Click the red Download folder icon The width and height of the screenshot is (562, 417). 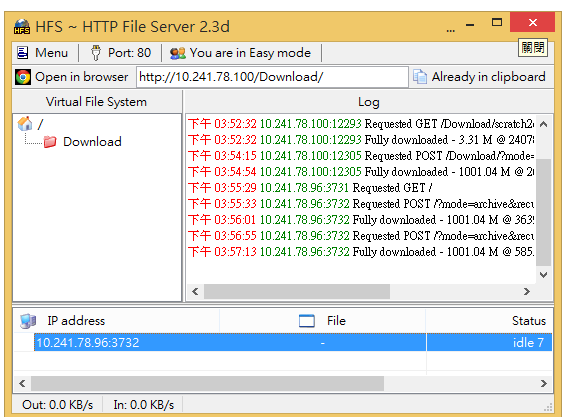(50, 142)
